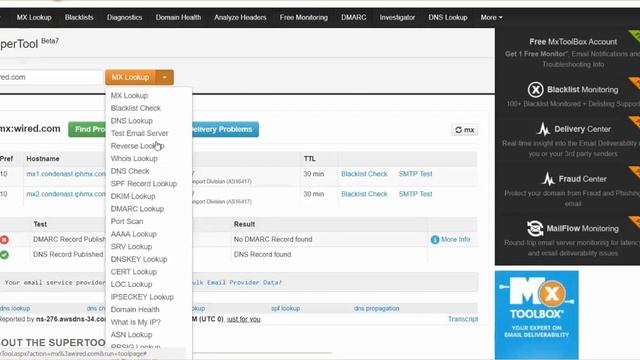The image size is (640, 360).
Task: Click Blacklist Check link in mx2 row
Action: tap(364, 194)
